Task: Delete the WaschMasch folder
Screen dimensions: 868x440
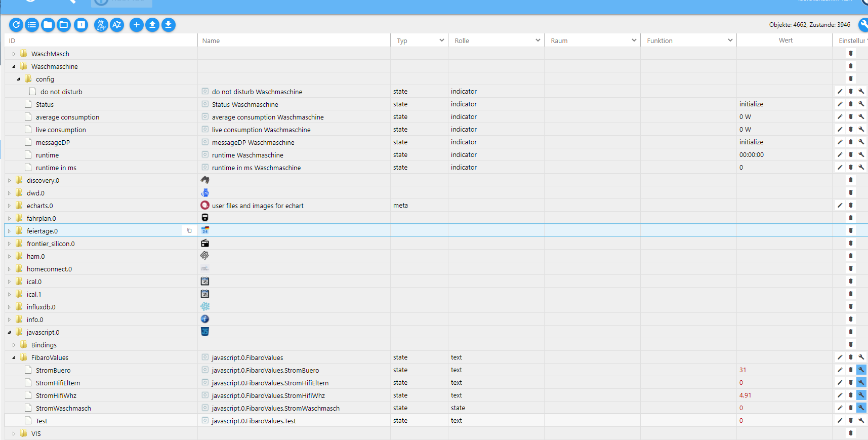Action: click(851, 54)
